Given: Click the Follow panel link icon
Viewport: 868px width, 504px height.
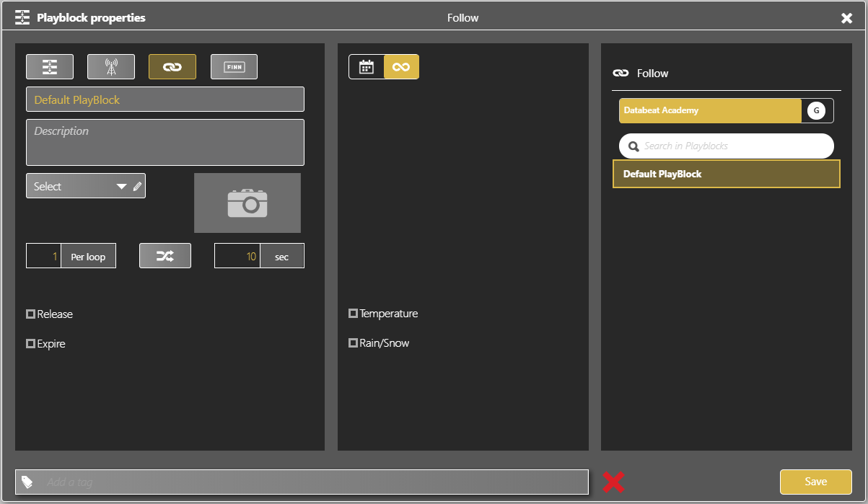Looking at the screenshot, I should [x=621, y=73].
